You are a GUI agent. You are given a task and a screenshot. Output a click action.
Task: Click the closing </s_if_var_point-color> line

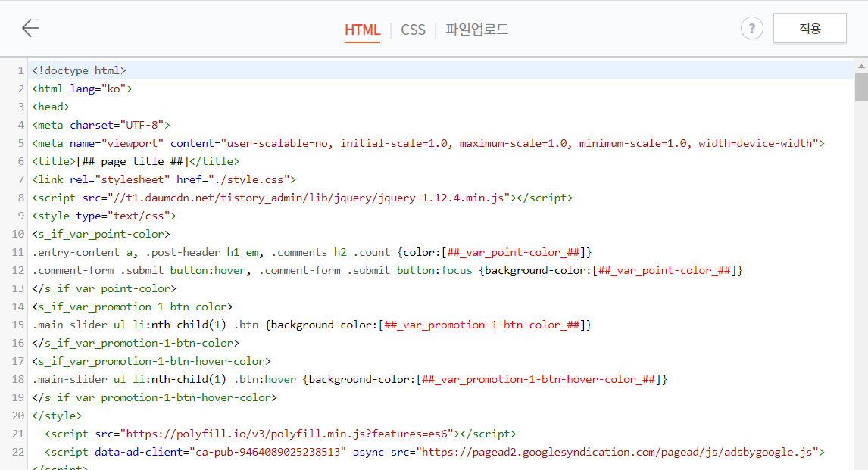click(104, 288)
